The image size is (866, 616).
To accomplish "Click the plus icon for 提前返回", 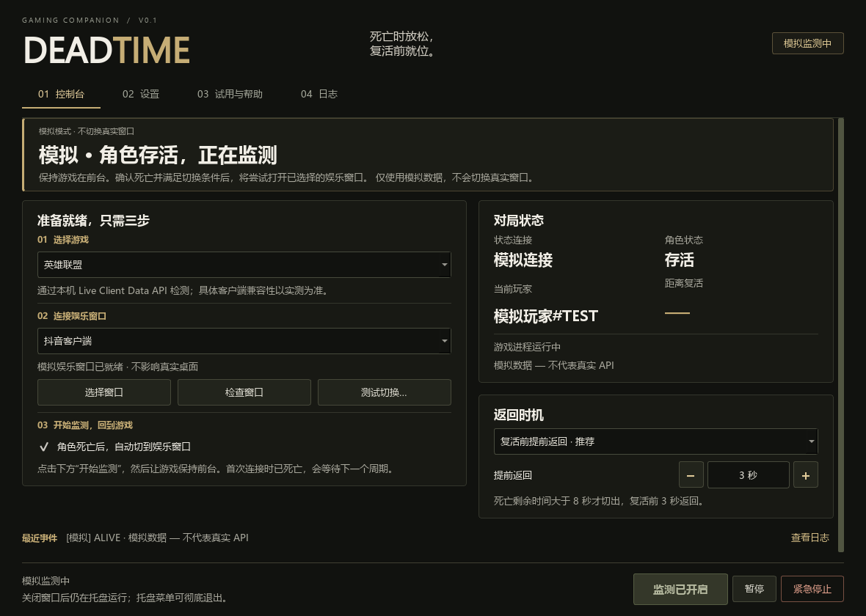I will point(805,474).
